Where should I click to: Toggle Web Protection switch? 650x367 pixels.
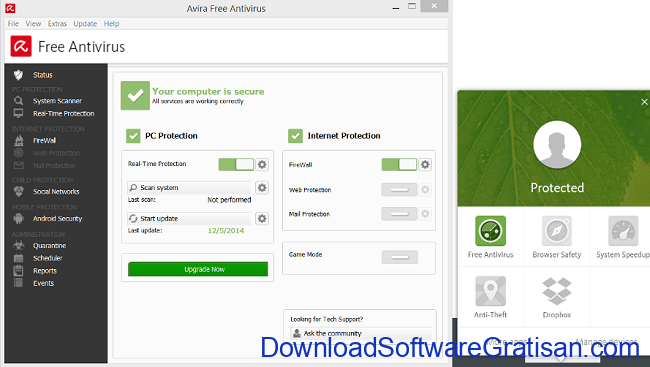tap(399, 190)
